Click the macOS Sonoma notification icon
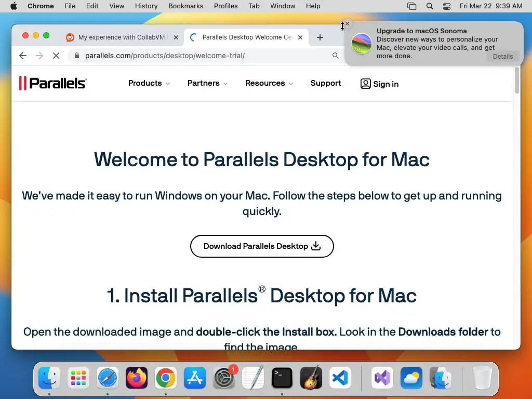Screen dimensions: 532x399 (x=361, y=44)
